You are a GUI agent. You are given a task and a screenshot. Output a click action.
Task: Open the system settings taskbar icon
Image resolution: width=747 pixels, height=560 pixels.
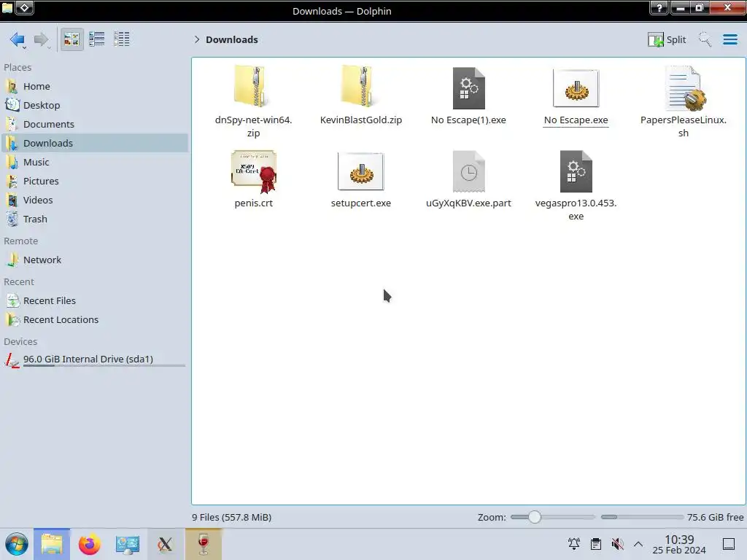click(127, 544)
